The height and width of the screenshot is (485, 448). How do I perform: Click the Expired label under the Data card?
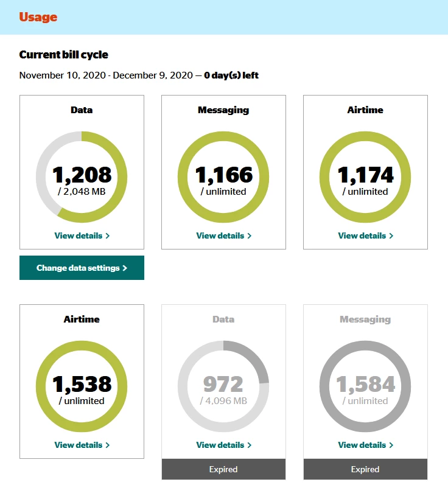coord(223,469)
